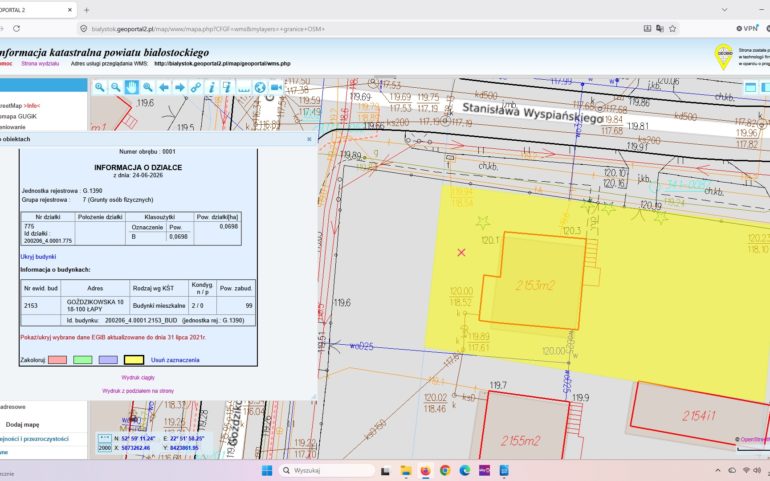Pick the yellow highlight color swatch
The width and height of the screenshot is (770, 481).
click(134, 360)
